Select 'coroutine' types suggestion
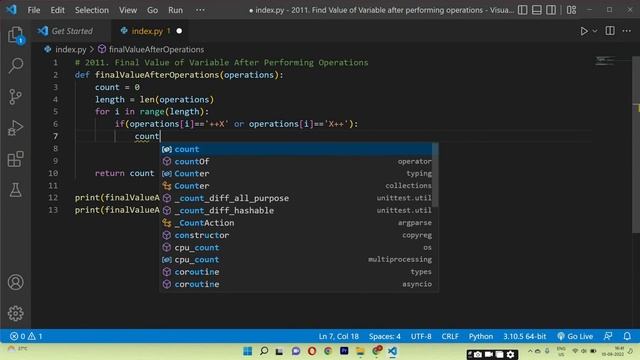This screenshot has width=640, height=360. [296, 272]
